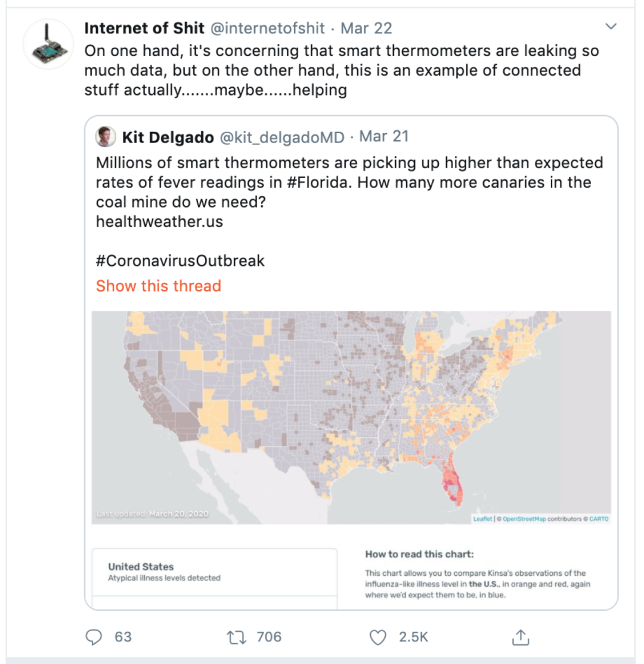Click the OpenStreetMap attribution link
This screenshot has width=644, height=664.
[524, 518]
